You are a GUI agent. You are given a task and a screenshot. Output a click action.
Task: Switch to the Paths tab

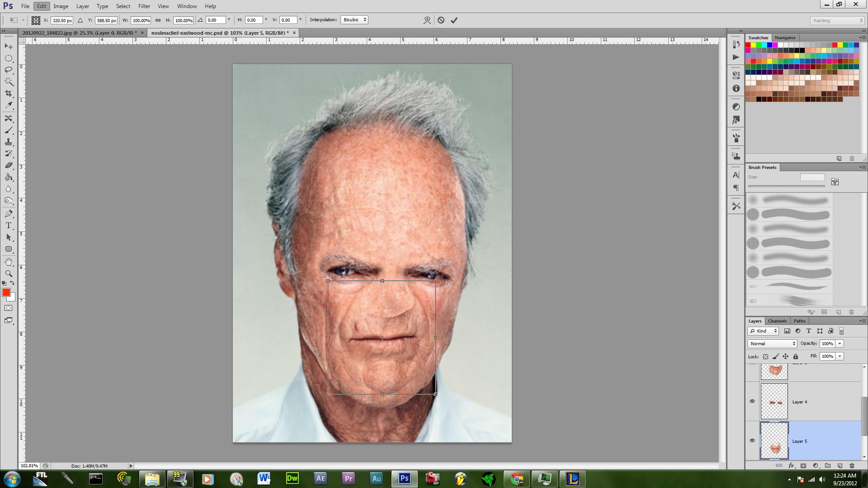(x=799, y=321)
